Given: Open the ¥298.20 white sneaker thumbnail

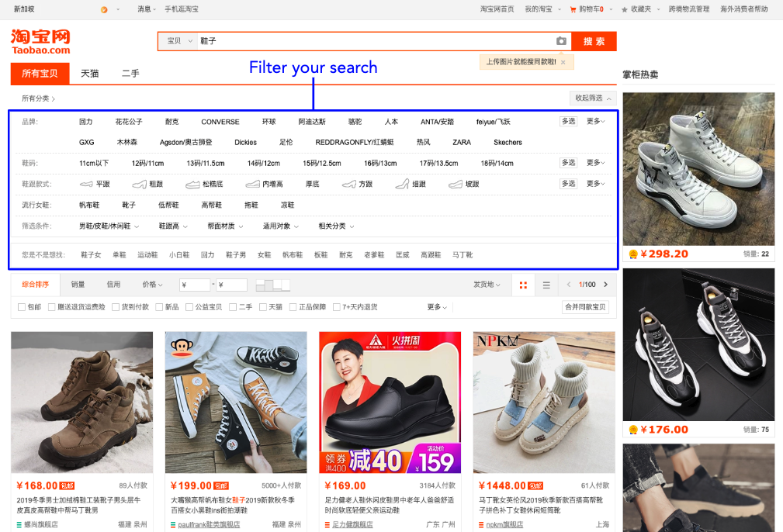Looking at the screenshot, I should pos(698,169).
